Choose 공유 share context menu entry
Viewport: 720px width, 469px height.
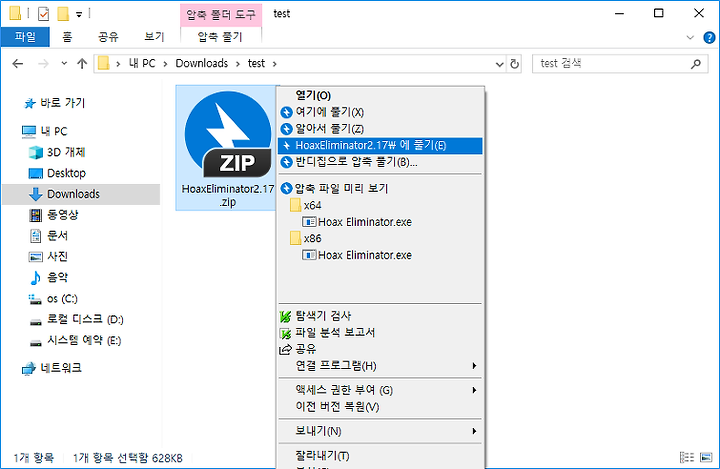[380, 350]
